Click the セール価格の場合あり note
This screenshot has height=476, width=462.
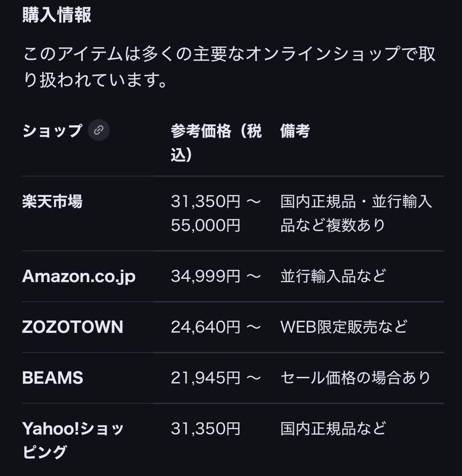tap(355, 378)
